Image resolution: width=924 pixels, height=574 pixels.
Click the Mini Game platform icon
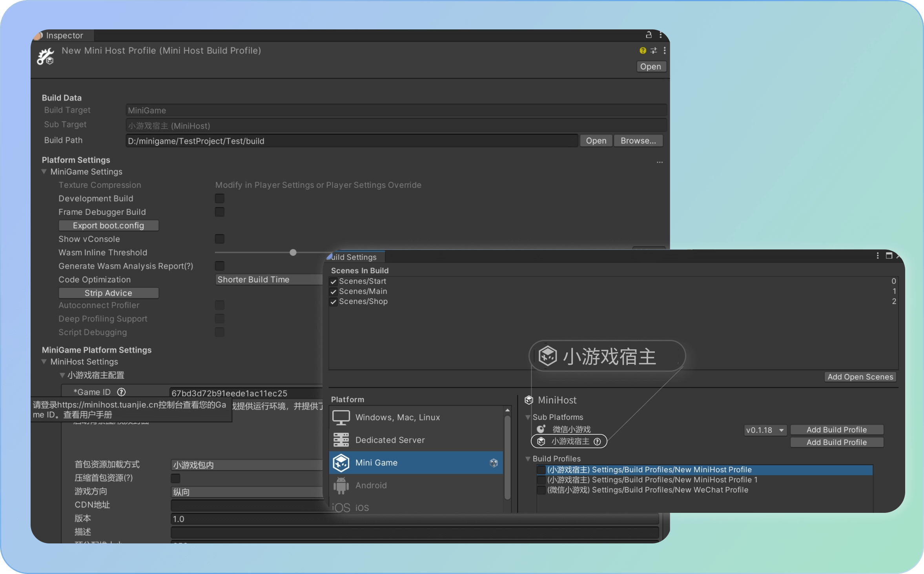(341, 463)
